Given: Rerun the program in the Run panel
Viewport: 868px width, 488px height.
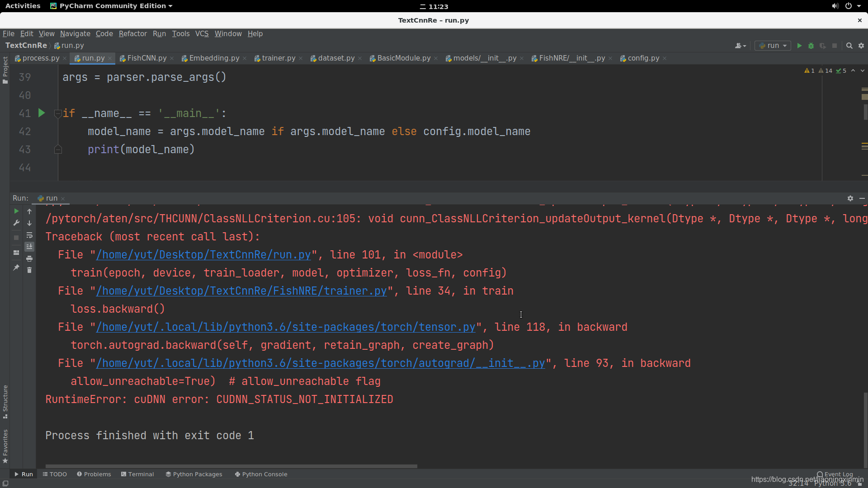Looking at the screenshot, I should [x=16, y=211].
